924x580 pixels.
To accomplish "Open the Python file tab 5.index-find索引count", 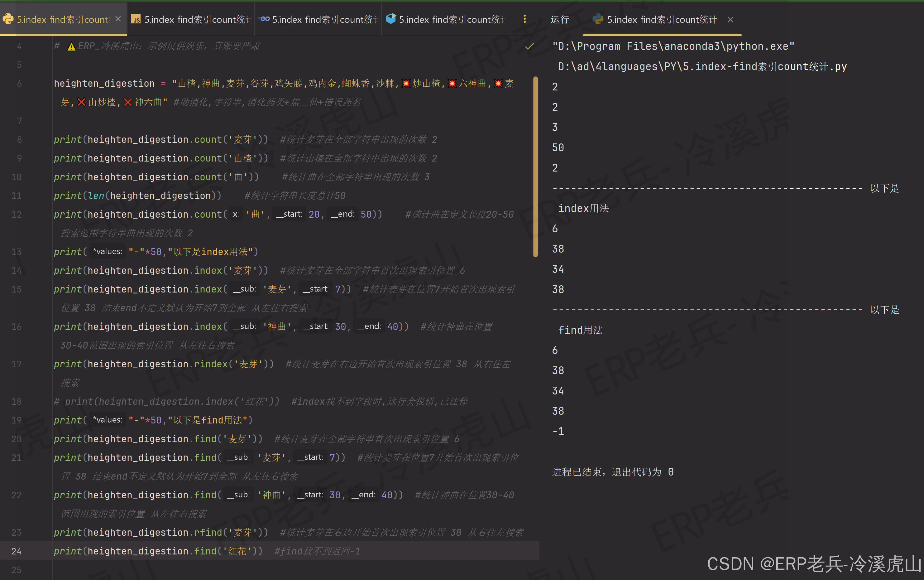I will pyautogui.click(x=63, y=19).
